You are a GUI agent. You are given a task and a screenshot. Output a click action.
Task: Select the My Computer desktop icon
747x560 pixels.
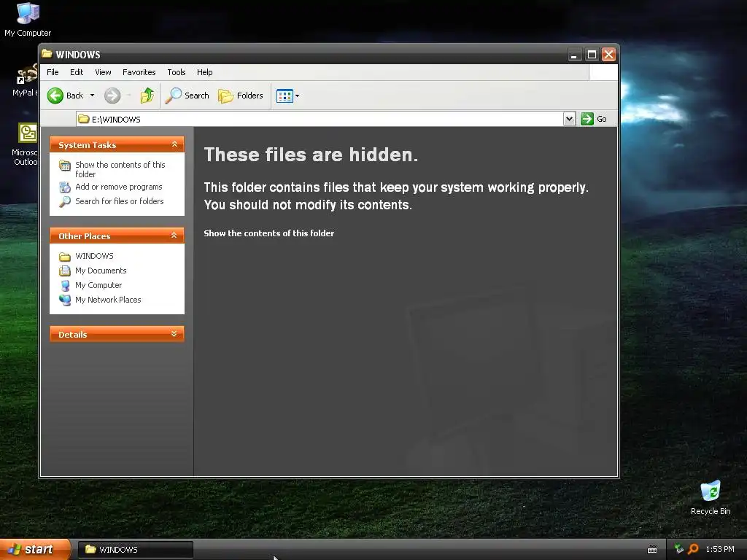coord(28,20)
